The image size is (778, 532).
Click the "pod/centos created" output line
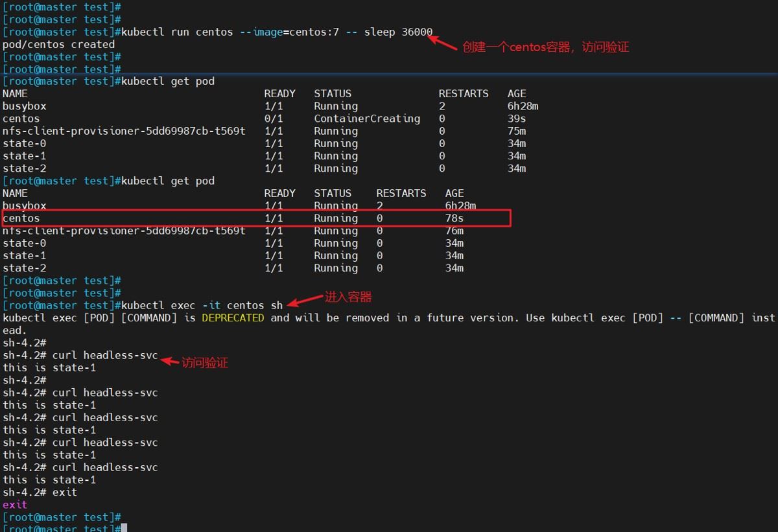coord(58,45)
